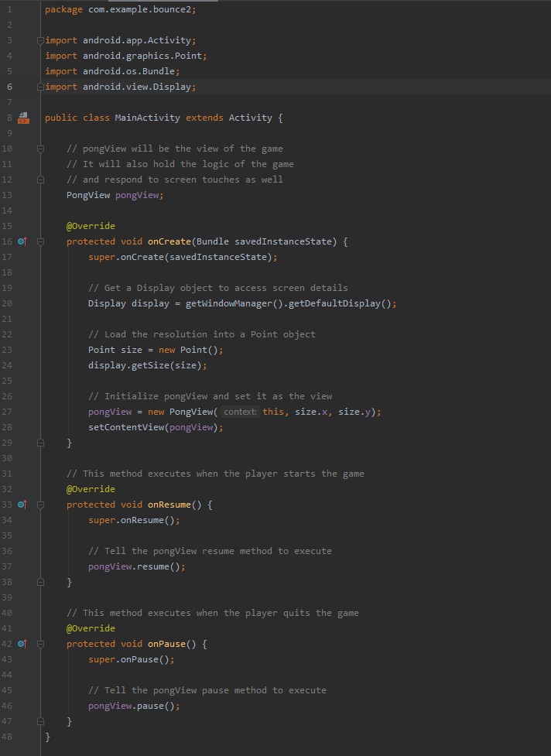The height and width of the screenshot is (756, 551).
Task: Click the override gutter icon next to onResume
Action: [22, 505]
